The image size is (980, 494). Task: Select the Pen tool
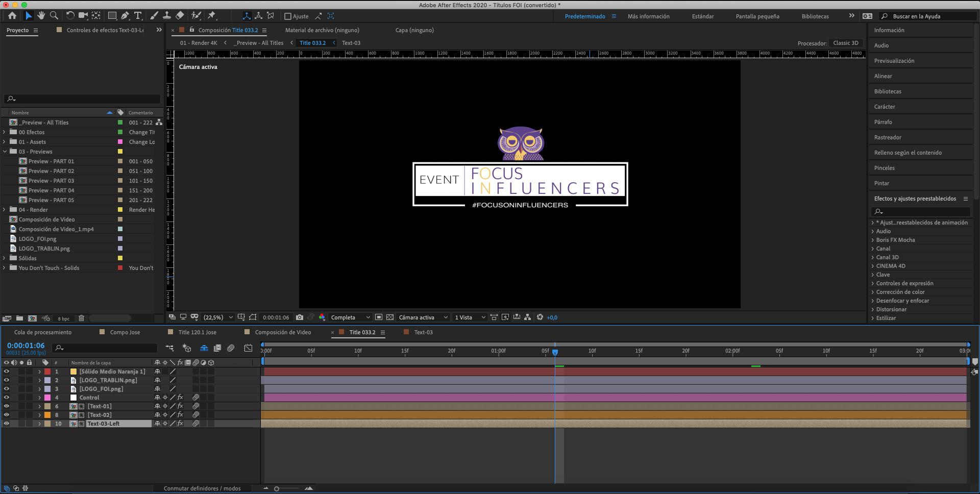[x=125, y=16]
